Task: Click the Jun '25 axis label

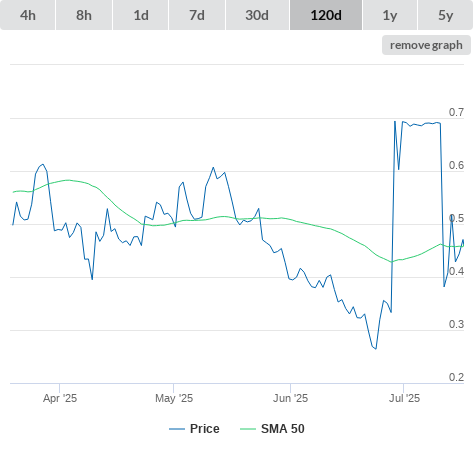Action: pyautogui.click(x=290, y=398)
